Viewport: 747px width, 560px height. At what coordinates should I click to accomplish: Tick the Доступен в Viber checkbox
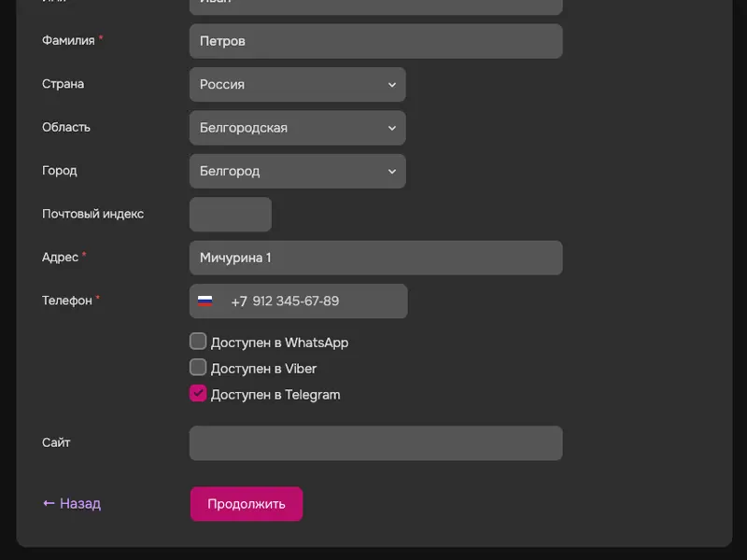(198, 367)
